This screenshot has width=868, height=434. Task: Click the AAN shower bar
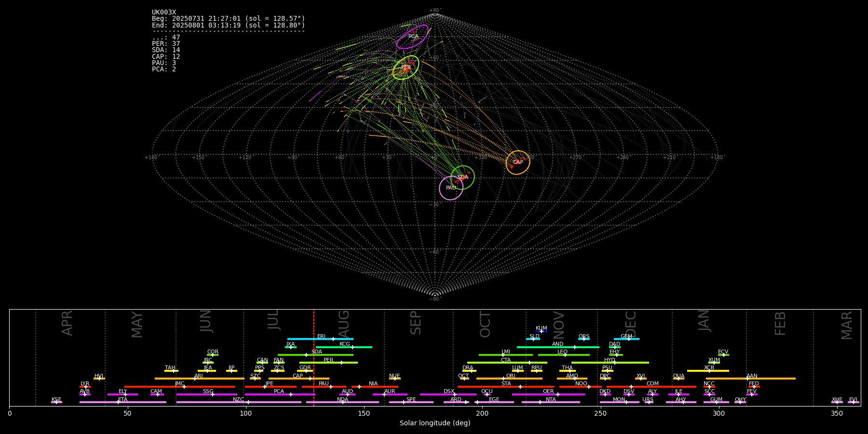point(751,379)
